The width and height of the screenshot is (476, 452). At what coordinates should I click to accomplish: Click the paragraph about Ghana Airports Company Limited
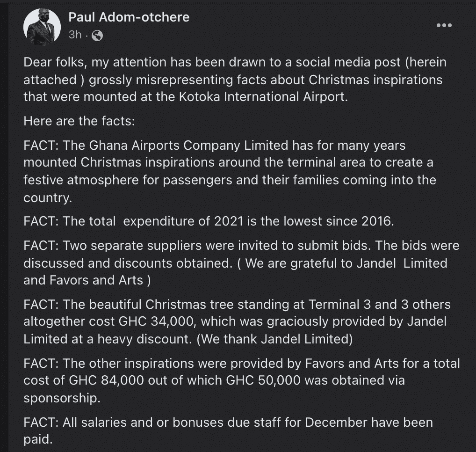tap(230, 171)
